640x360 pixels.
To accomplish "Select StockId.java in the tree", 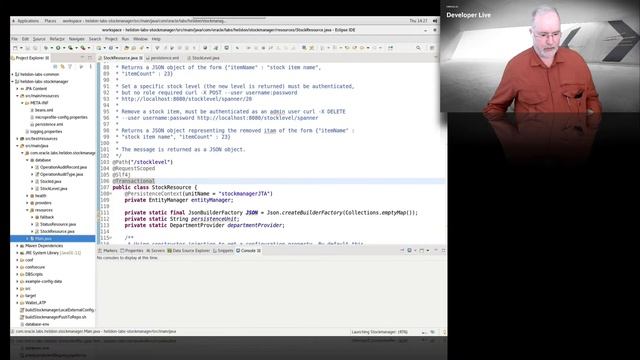I will pos(50,181).
